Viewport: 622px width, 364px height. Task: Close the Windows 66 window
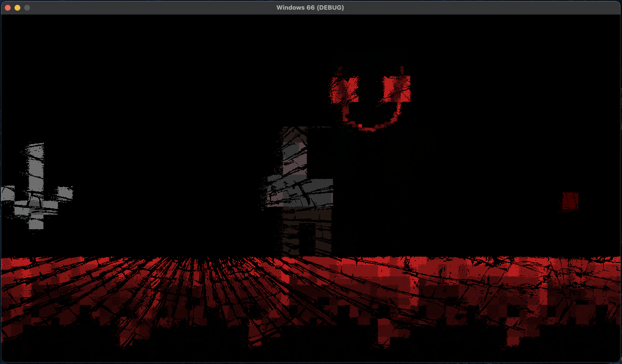(x=7, y=7)
